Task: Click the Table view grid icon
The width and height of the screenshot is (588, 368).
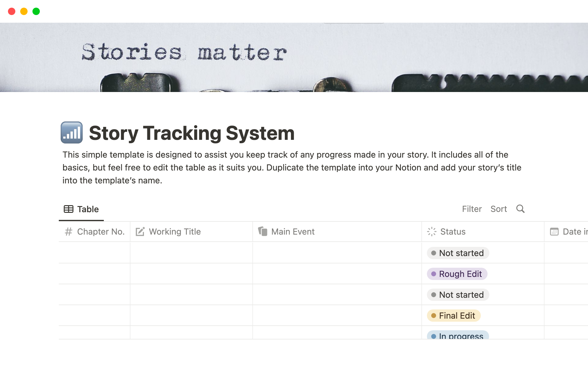Action: click(x=68, y=209)
